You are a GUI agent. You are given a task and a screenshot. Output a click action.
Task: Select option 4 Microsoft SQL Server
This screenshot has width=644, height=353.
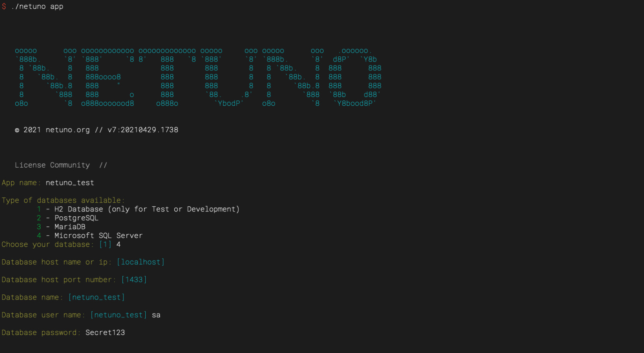[x=89, y=236]
